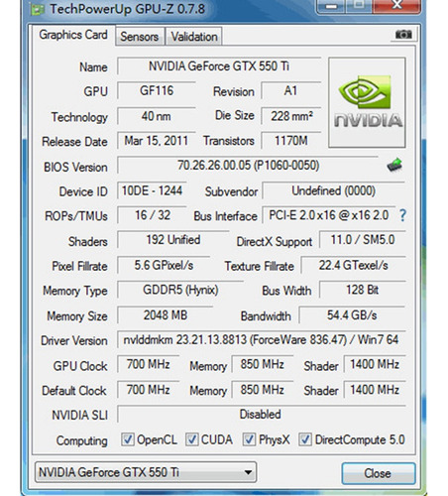Click the GPU Clock field 700 MHz

click(149, 365)
